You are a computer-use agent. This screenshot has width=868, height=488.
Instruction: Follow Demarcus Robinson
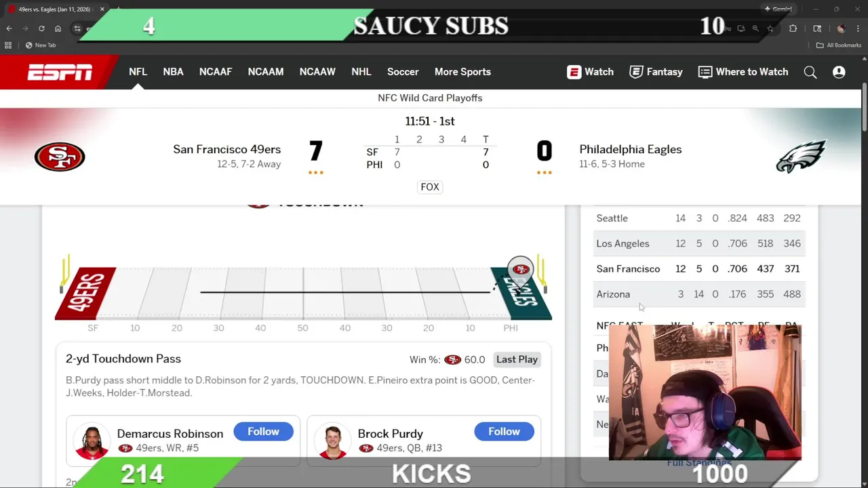[x=263, y=432]
